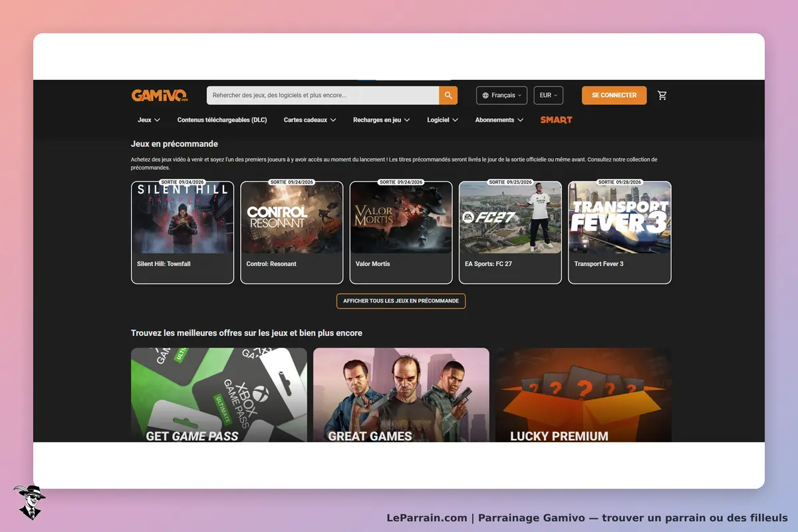Click the SORTIE 09/28/2026 release badge
This screenshot has width=798, height=532.
[620, 182]
